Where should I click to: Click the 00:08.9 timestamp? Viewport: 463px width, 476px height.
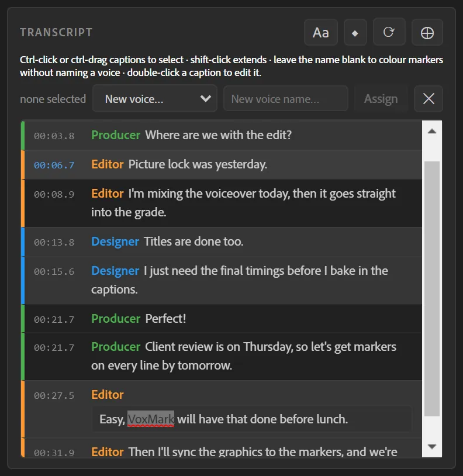(x=54, y=194)
